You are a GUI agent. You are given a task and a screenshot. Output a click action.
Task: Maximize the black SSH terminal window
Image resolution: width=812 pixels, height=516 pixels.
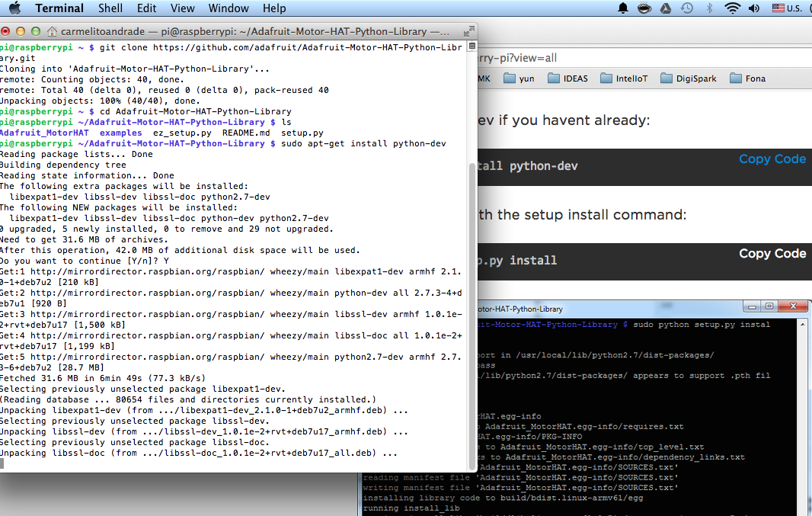[769, 306]
